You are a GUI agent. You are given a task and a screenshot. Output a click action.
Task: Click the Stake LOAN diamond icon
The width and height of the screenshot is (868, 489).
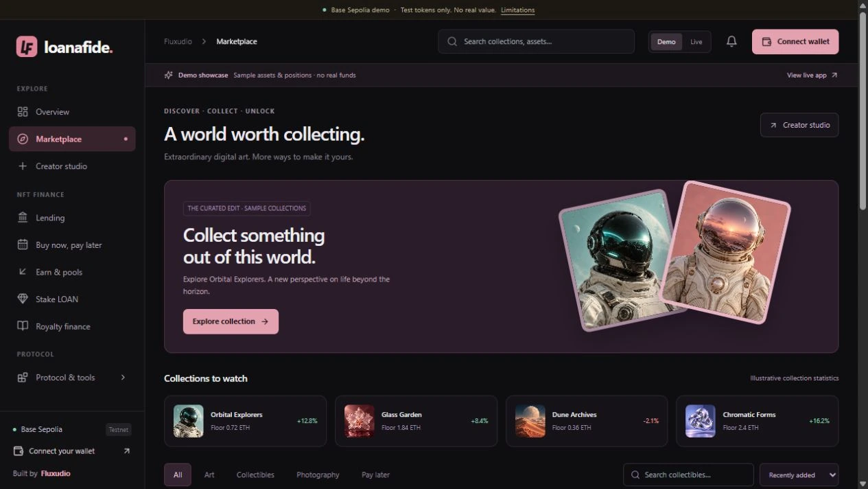(23, 299)
